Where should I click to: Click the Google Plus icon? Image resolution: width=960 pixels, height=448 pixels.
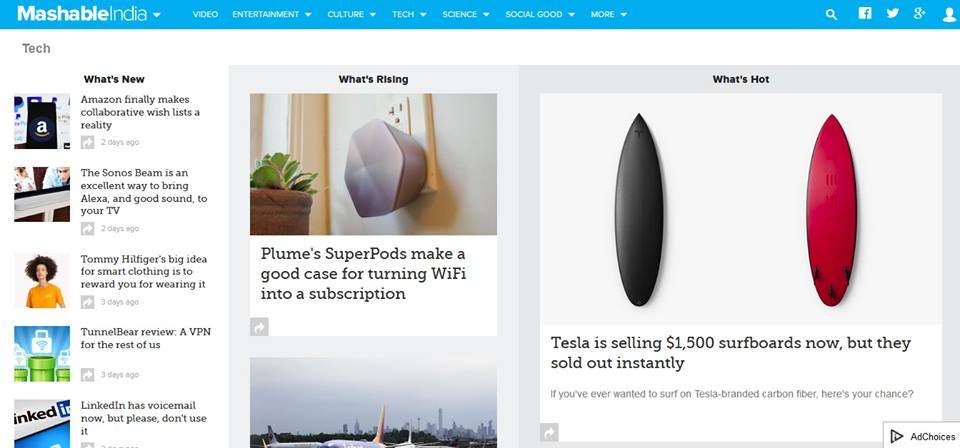[920, 13]
